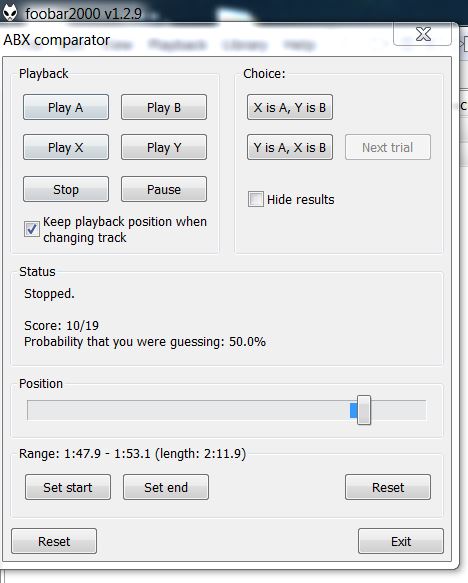Screen dimensions: 468x583
Task: Start playback of track B
Action: pyautogui.click(x=164, y=107)
